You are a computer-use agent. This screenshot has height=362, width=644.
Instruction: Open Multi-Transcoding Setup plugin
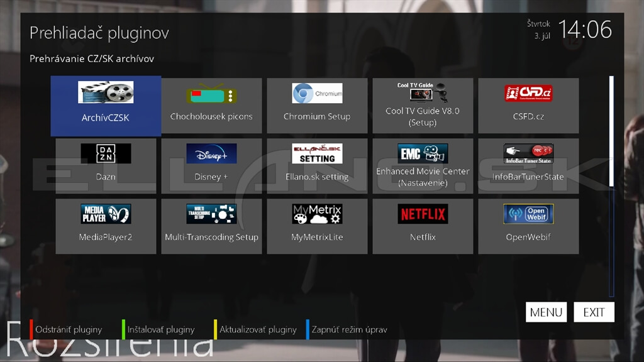coord(211,226)
